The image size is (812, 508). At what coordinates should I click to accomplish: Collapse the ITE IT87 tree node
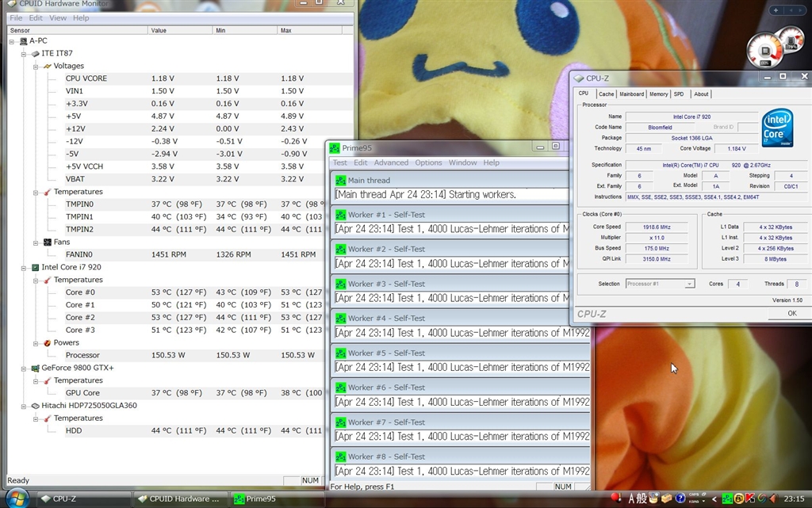23,53
